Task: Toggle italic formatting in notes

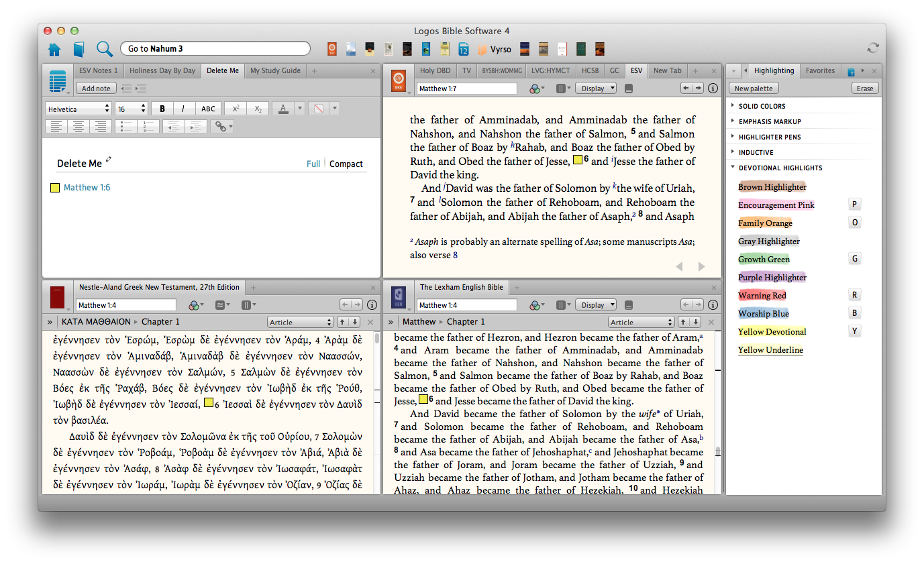Action: [184, 109]
